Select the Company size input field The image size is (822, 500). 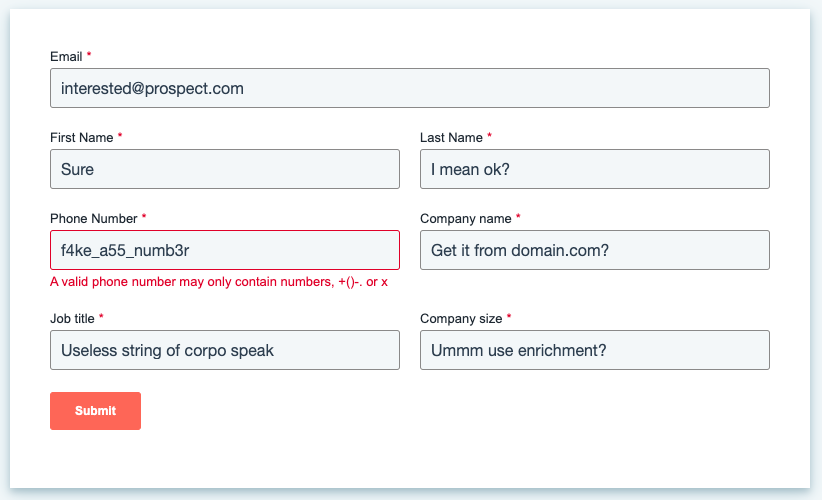594,350
